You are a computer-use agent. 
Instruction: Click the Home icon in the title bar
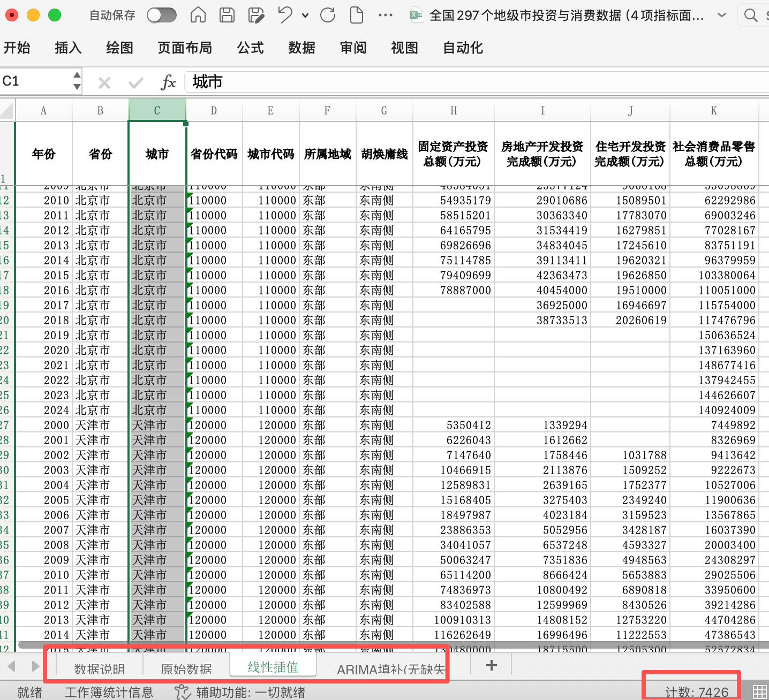[198, 15]
